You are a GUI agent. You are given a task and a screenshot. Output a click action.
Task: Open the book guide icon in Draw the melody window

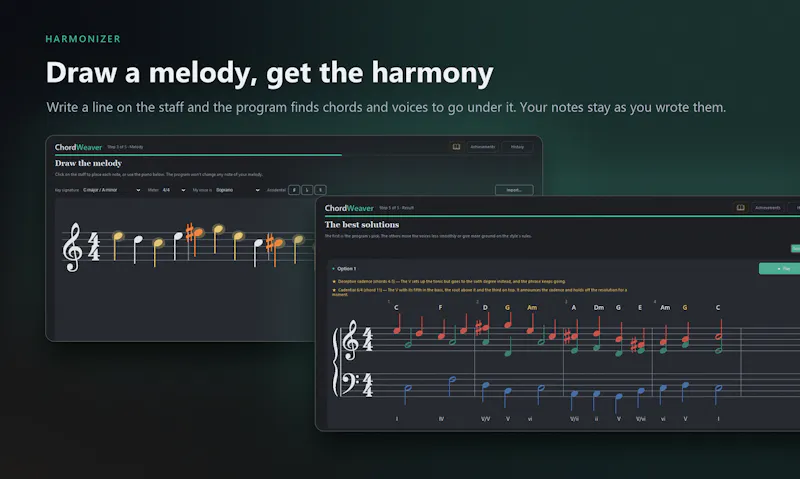[456, 147]
